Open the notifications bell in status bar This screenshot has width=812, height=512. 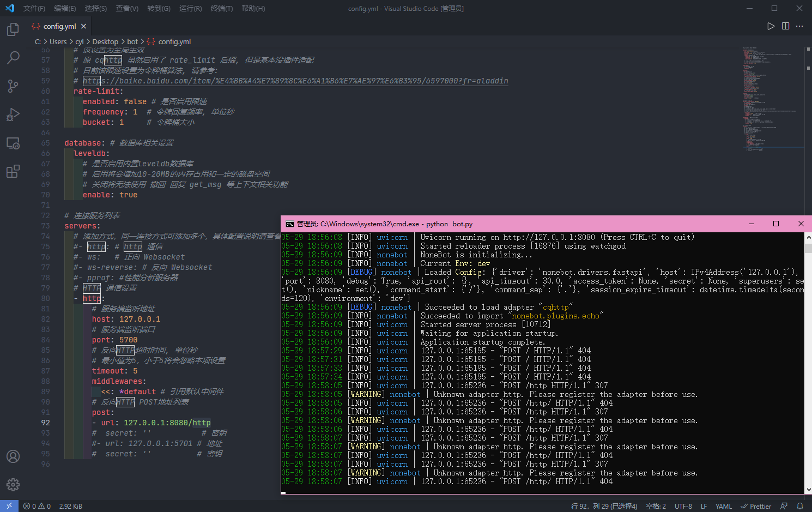[x=800, y=506]
